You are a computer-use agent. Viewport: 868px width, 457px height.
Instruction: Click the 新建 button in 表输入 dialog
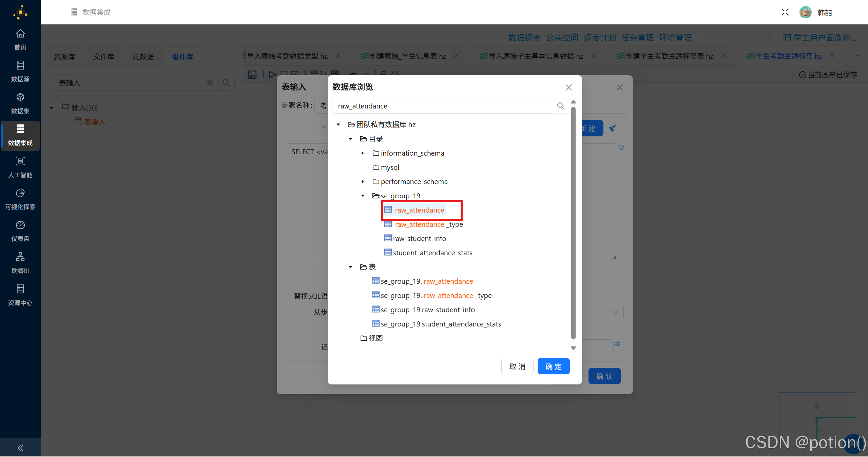592,128
